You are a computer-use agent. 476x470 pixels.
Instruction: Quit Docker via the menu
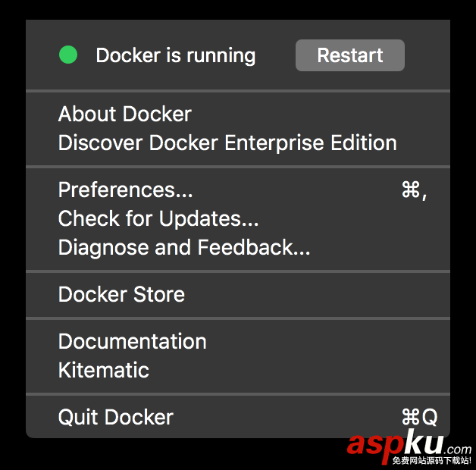click(116, 418)
